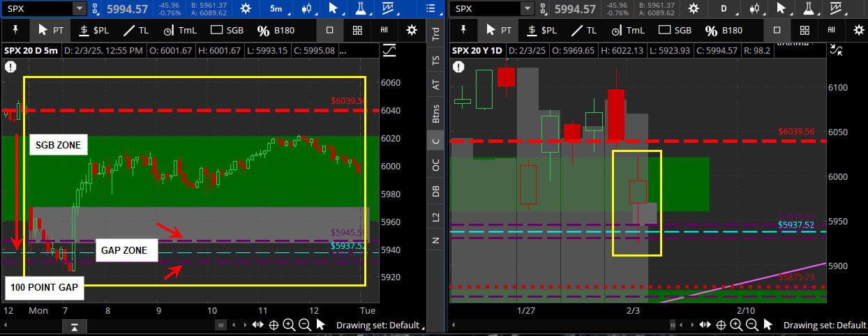The image size is (868, 336).
Task: Click the All button in right drawing toolbar
Action: [832, 31]
